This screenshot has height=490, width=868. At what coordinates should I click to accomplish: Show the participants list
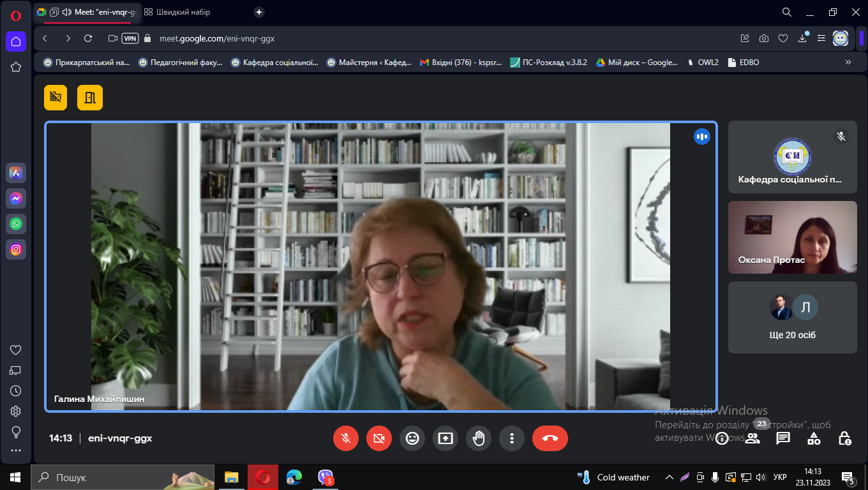752,438
